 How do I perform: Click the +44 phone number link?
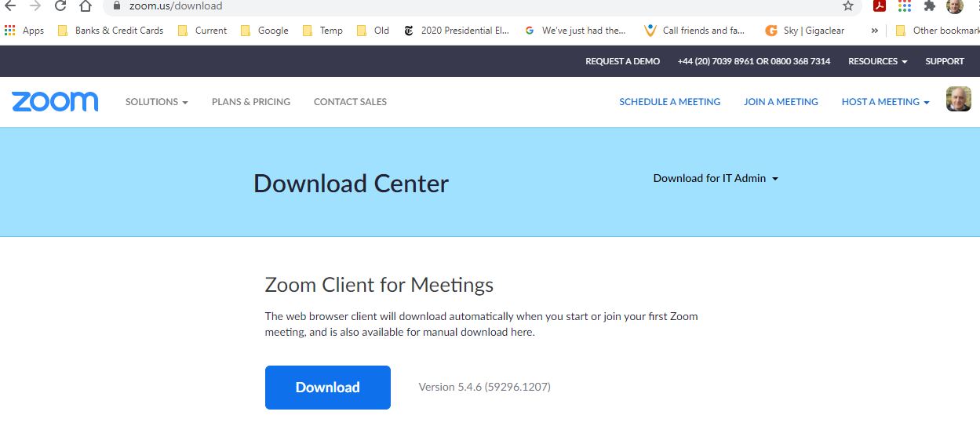[x=753, y=61]
